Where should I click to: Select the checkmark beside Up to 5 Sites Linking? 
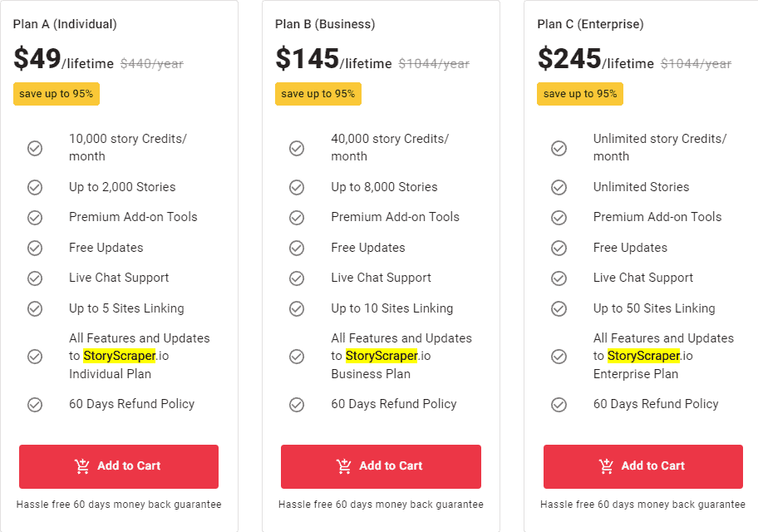tap(35, 308)
